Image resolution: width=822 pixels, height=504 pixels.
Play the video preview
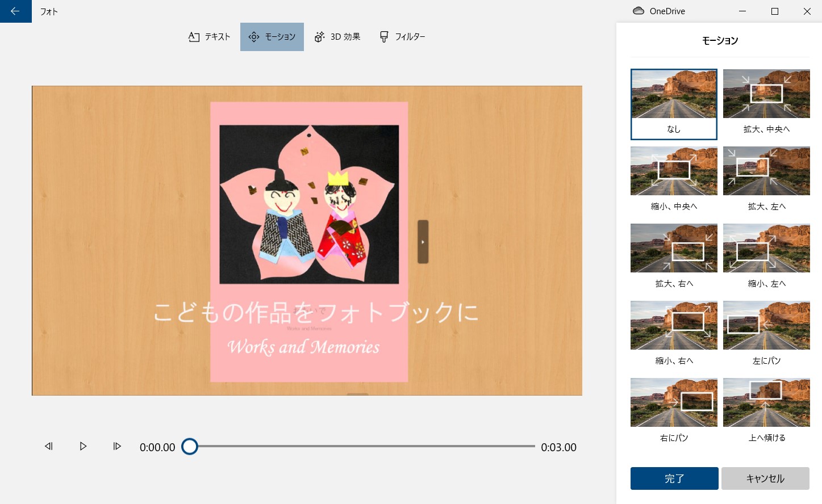click(x=83, y=447)
